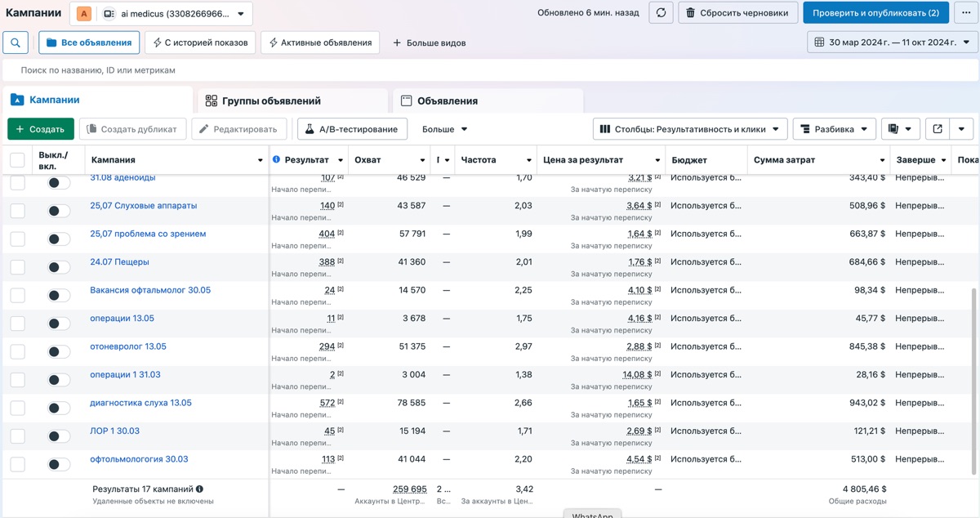Open campaign операции 1 31.03 link
Image resolution: width=980 pixels, height=518 pixels.
(125, 374)
